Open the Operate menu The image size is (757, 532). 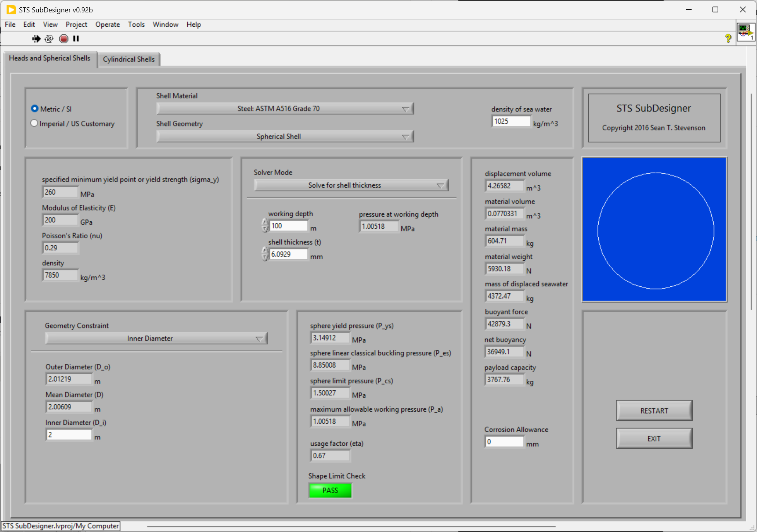[x=108, y=24]
